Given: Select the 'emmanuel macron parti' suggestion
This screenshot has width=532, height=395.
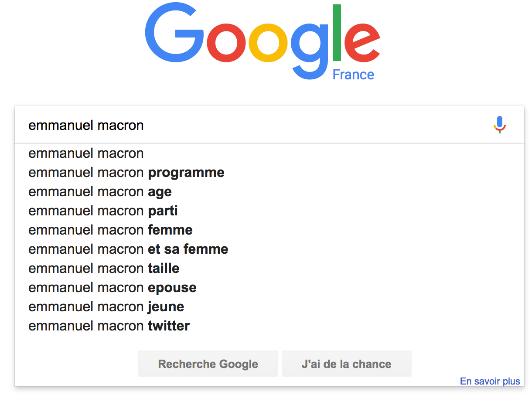Looking at the screenshot, I should (269, 211).
